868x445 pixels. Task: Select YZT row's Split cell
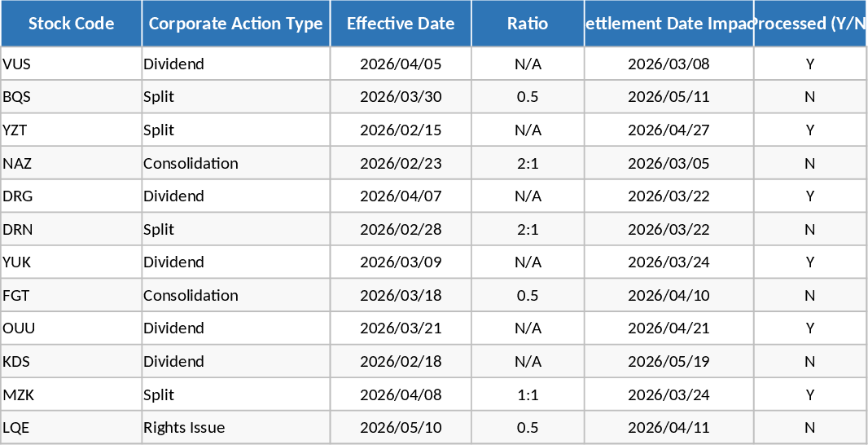(235, 130)
